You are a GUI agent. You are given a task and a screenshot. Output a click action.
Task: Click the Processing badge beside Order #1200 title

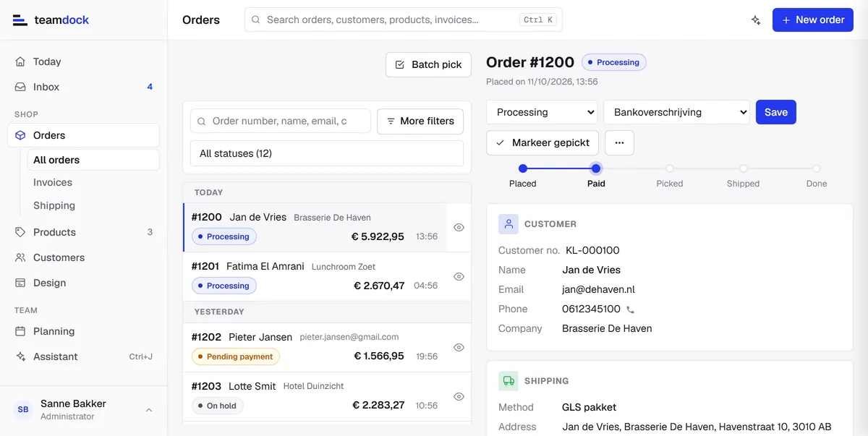tap(614, 62)
